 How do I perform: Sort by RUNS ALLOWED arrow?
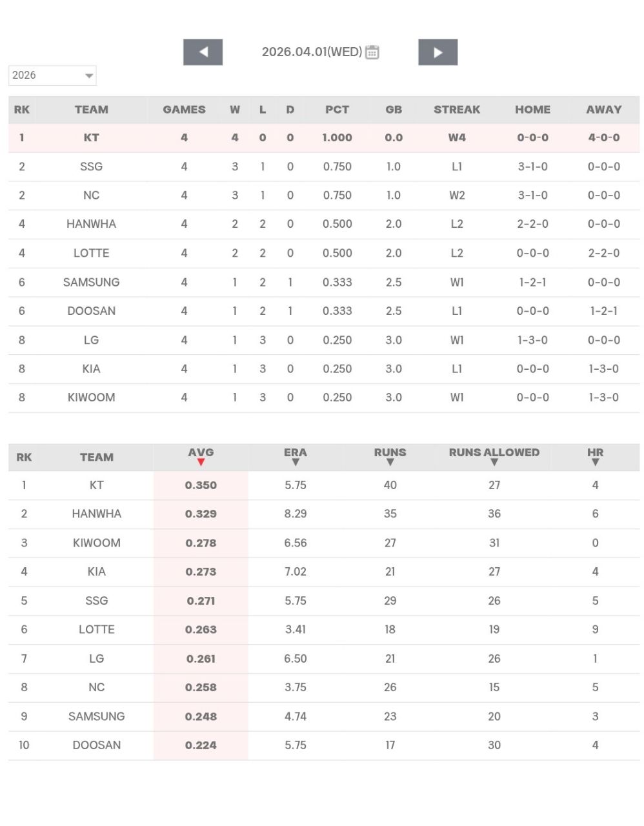[494, 462]
